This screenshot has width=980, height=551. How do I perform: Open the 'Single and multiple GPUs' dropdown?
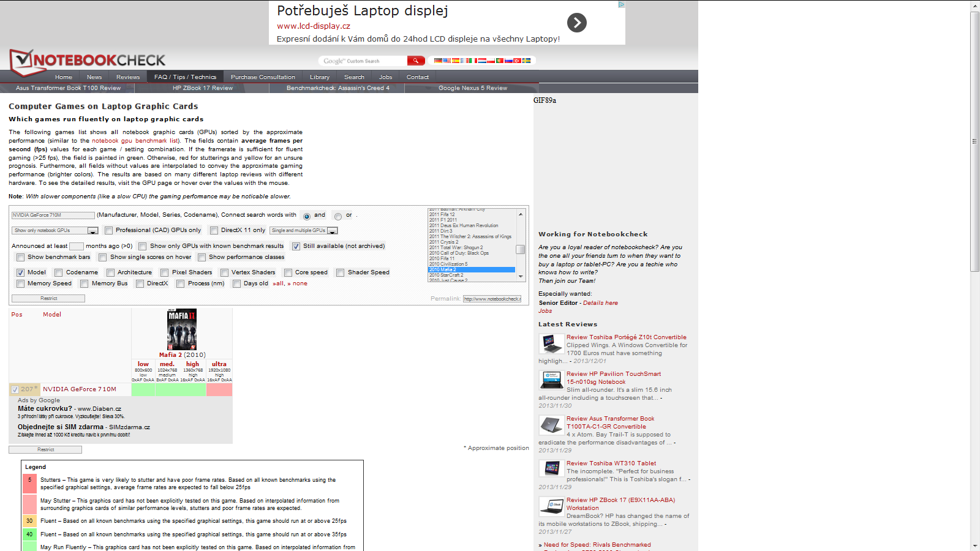pos(304,231)
